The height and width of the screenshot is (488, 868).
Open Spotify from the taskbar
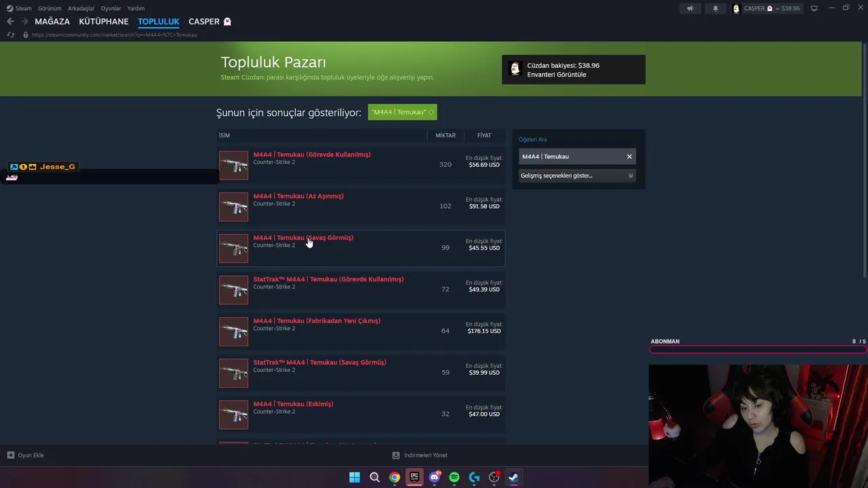(454, 477)
